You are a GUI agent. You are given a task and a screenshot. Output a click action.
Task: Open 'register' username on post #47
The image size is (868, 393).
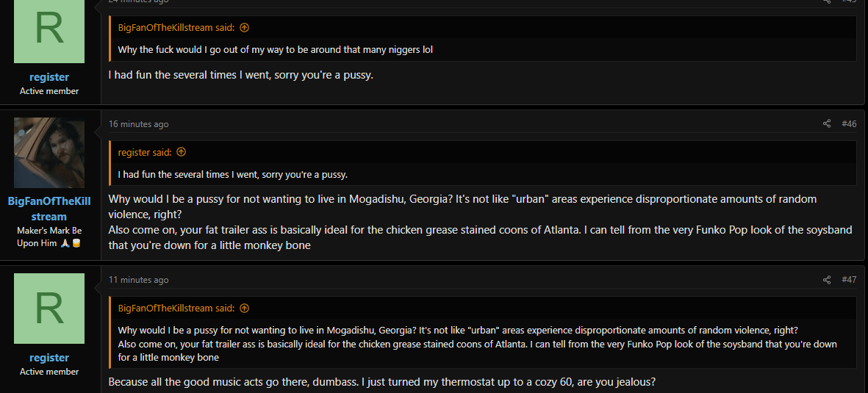[x=49, y=358]
